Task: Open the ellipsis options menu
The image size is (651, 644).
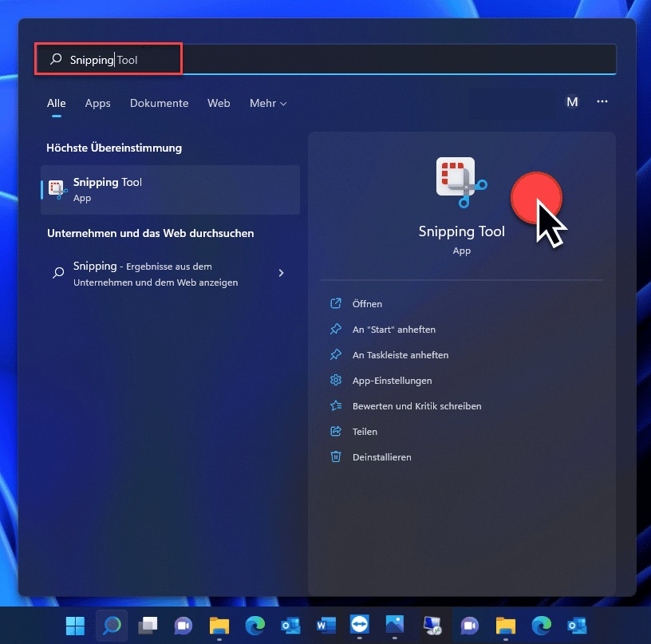Action: point(602,101)
